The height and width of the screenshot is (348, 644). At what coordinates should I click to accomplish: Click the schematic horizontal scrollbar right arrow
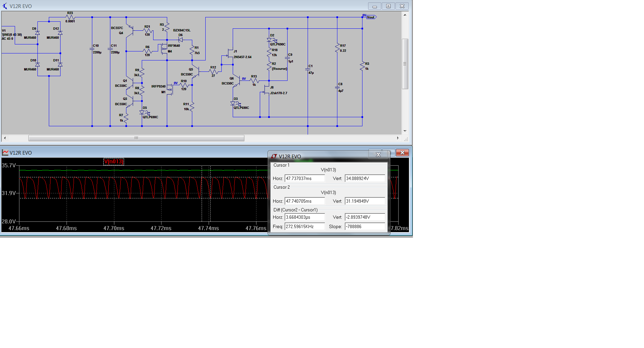pos(398,138)
